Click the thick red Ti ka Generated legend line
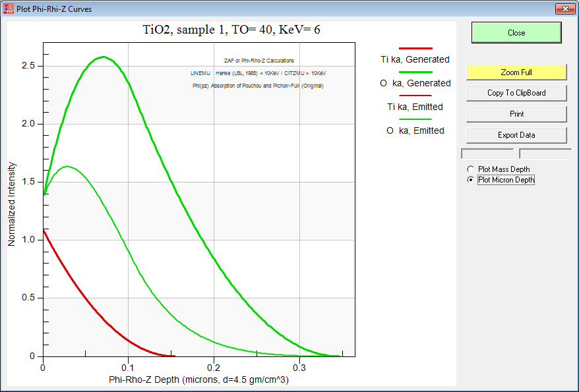 [x=415, y=49]
